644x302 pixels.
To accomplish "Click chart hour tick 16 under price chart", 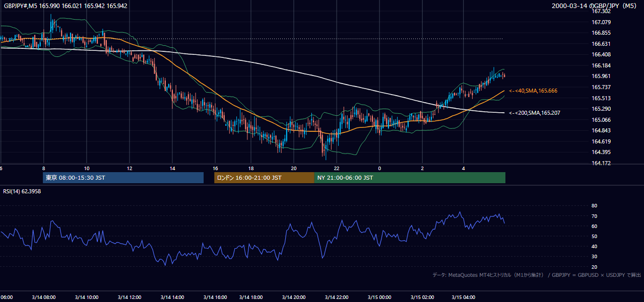I will tap(215, 169).
